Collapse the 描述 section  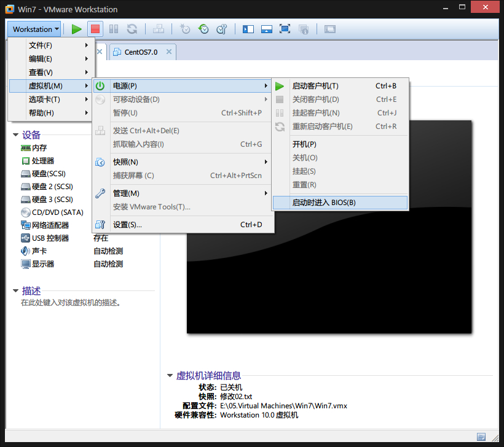pos(15,290)
